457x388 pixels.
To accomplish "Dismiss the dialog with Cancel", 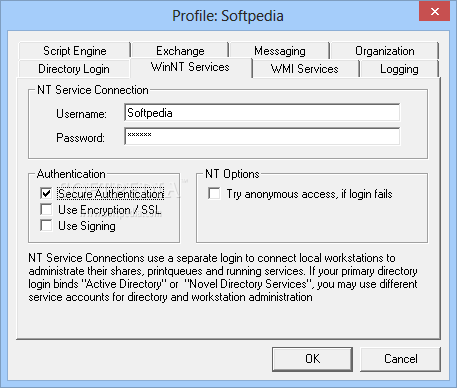I will click(400, 359).
